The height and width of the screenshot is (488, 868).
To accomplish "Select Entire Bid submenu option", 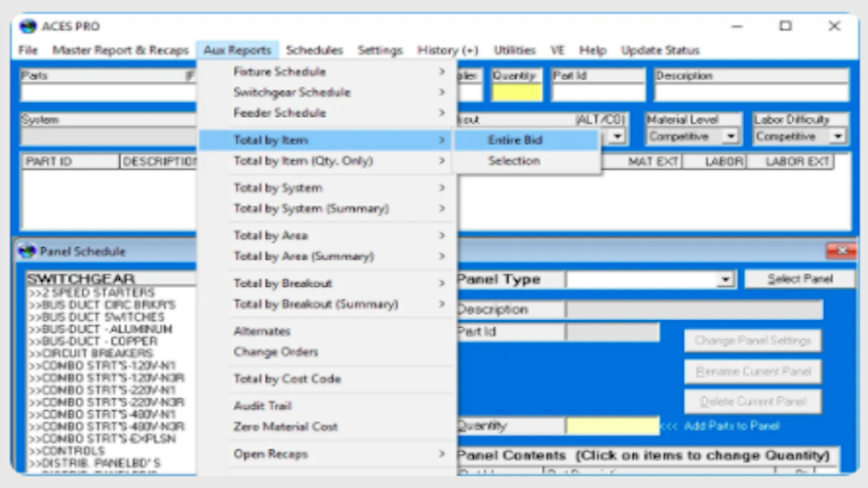I will (x=527, y=141).
